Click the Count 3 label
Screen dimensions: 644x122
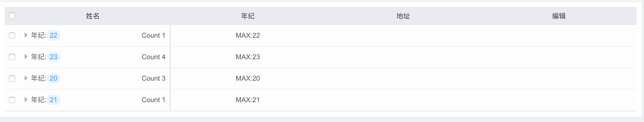tap(153, 78)
